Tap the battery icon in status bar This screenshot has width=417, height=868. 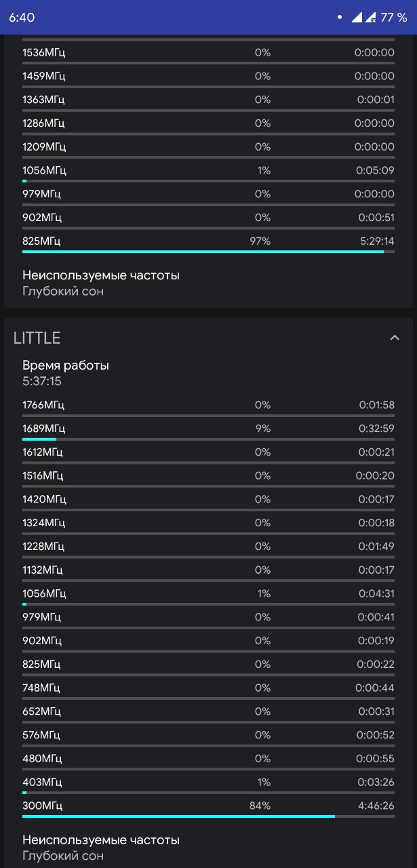(393, 18)
